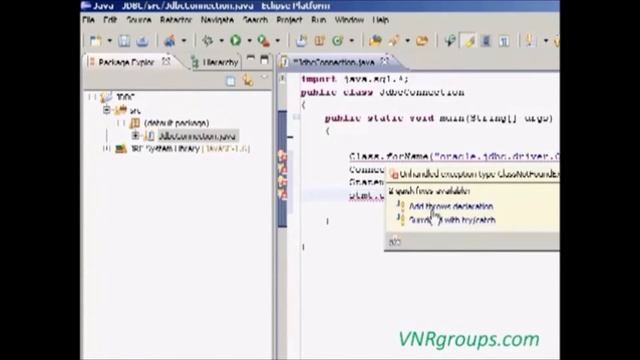
Task: Click the Run External Tools icon
Action: point(263,41)
